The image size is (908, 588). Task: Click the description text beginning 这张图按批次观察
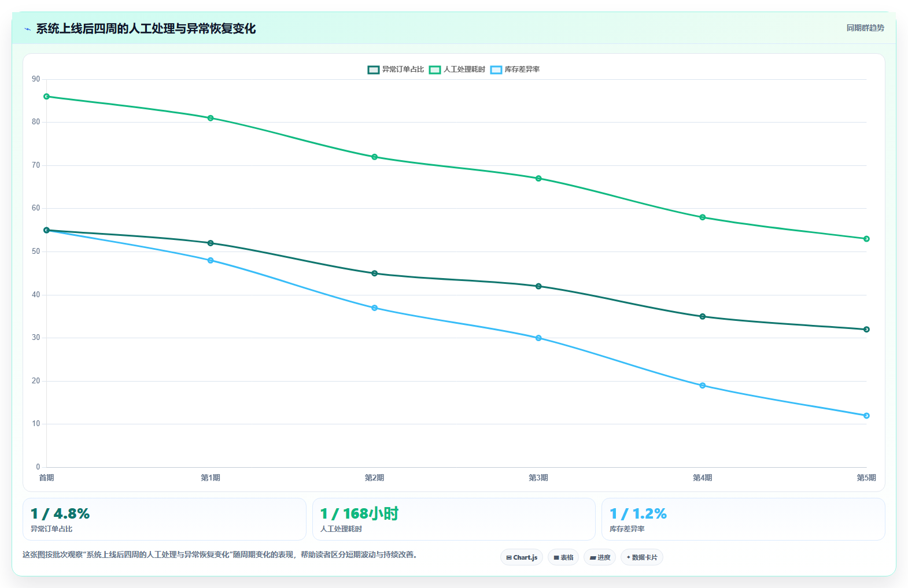coord(220,554)
